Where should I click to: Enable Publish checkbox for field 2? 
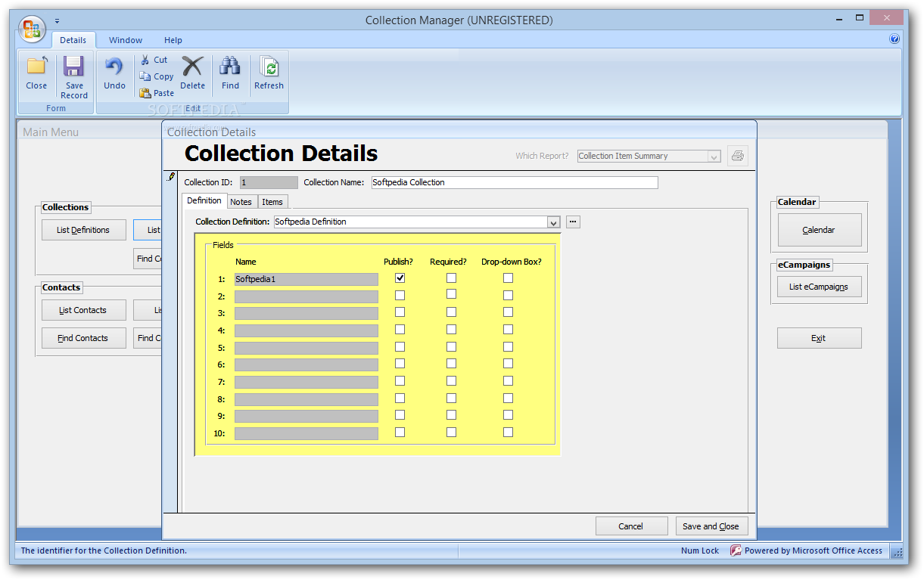400,295
